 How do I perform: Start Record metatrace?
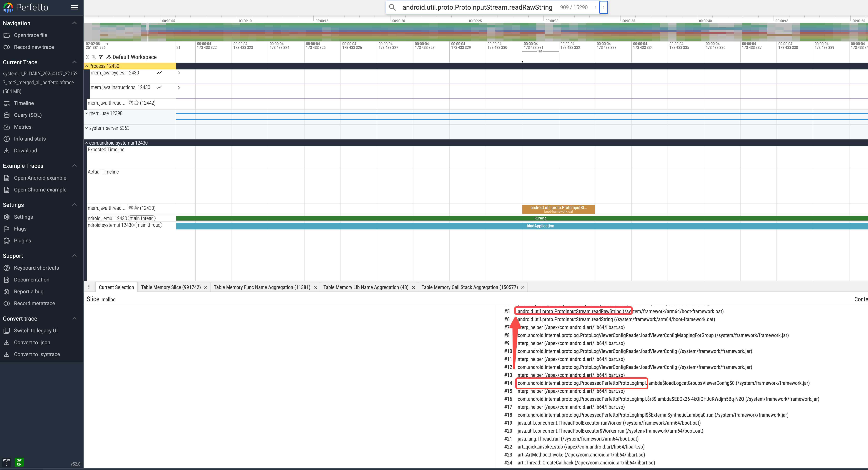pos(34,303)
